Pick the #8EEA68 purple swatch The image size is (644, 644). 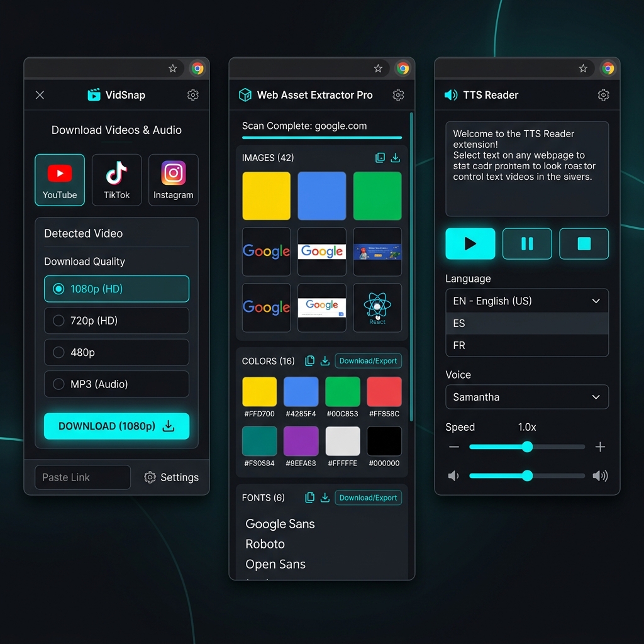[301, 441]
